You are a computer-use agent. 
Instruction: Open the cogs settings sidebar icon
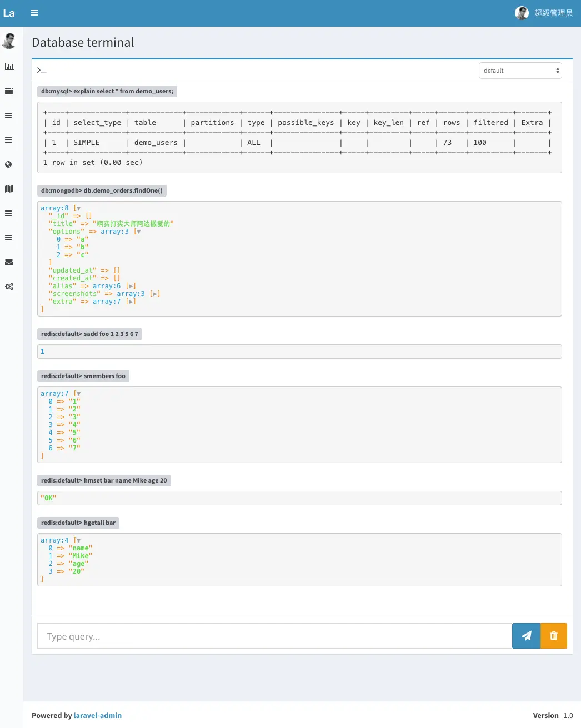pos(9,287)
